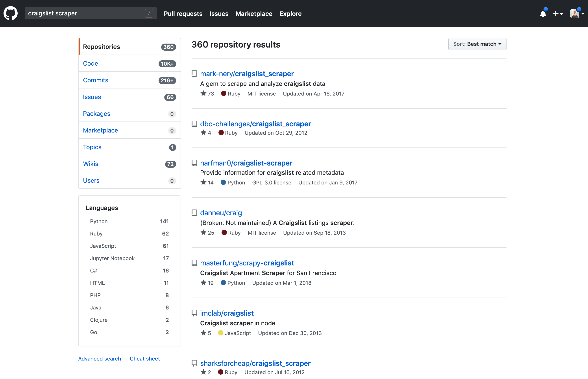Open the notifications bell
Image resolution: width=588 pixels, height=379 pixels.
pos(543,14)
